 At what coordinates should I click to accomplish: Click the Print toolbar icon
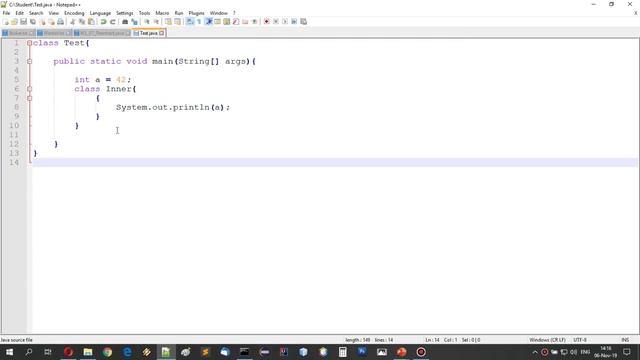click(60, 22)
